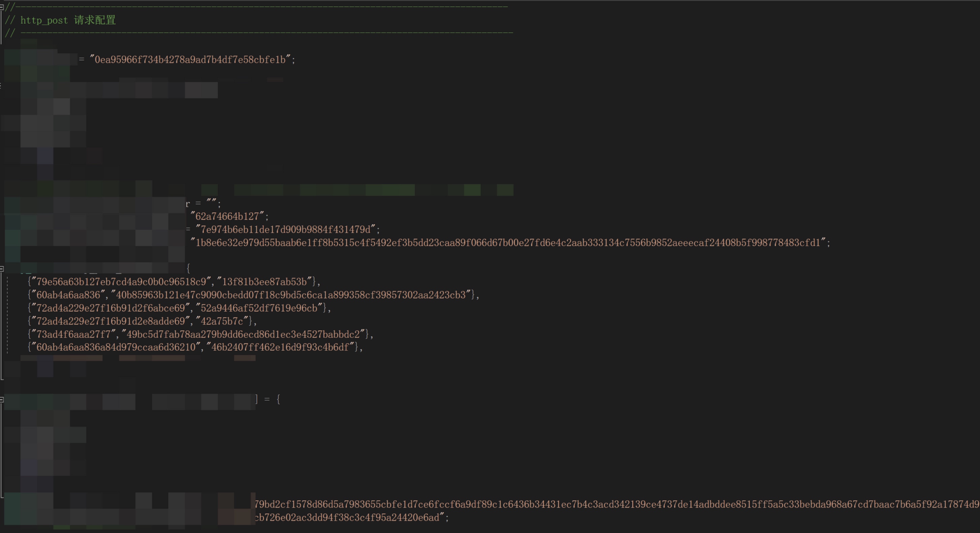980x533 pixels.
Task: Collapse the fold marker on the "] = {" line
Action: [x=2, y=399]
